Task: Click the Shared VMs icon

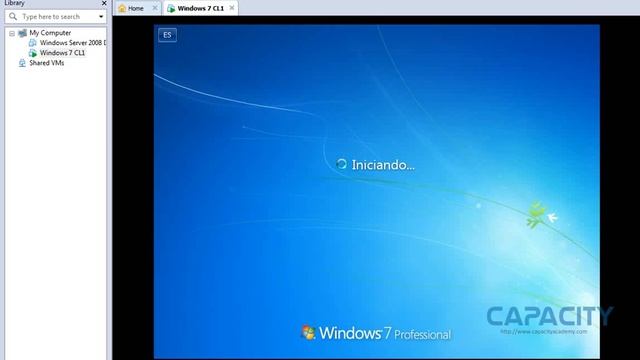Action: coord(22,63)
